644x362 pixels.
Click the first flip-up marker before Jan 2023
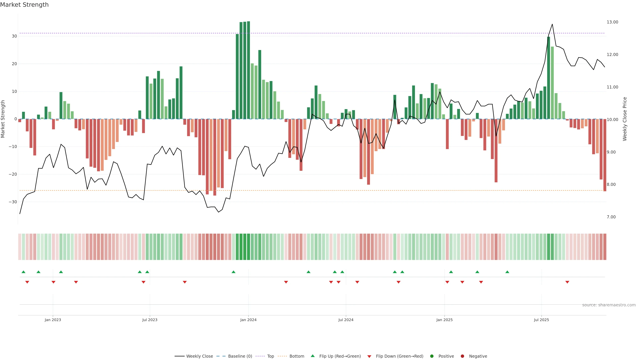pyautogui.click(x=23, y=272)
